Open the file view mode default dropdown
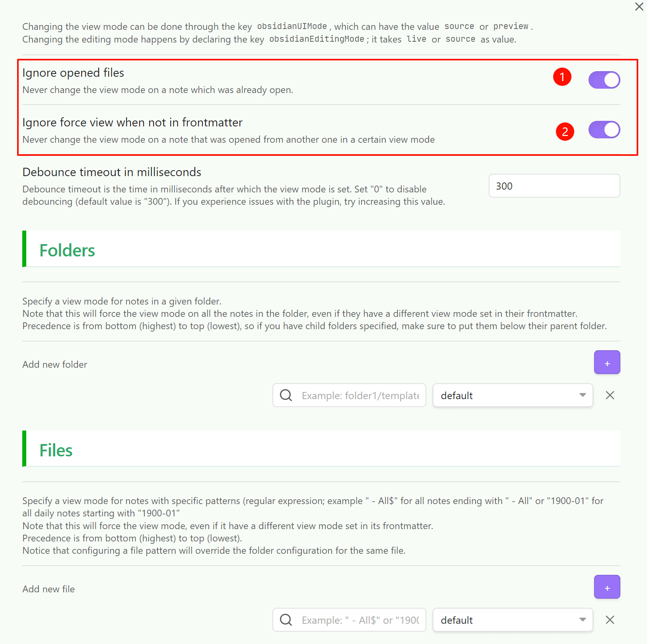 pyautogui.click(x=512, y=620)
